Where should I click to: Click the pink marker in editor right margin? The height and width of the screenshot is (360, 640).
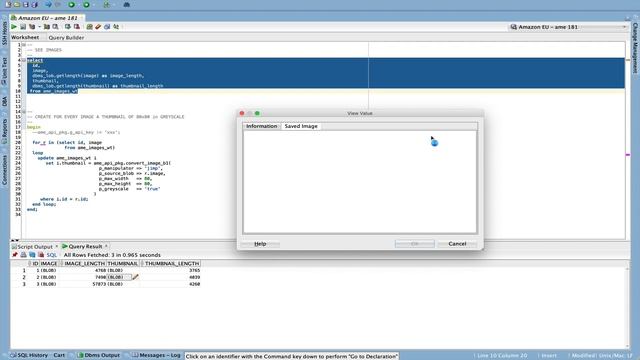tap(628, 155)
